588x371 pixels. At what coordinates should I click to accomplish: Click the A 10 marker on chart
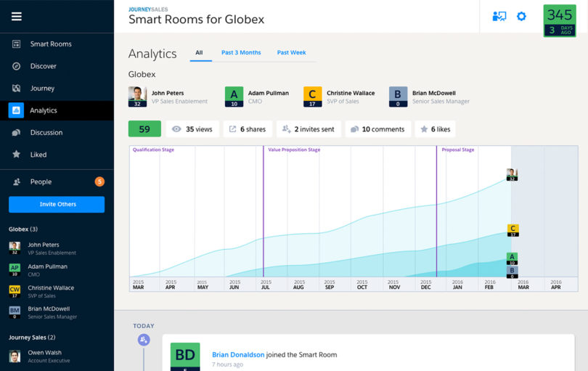[512, 259]
